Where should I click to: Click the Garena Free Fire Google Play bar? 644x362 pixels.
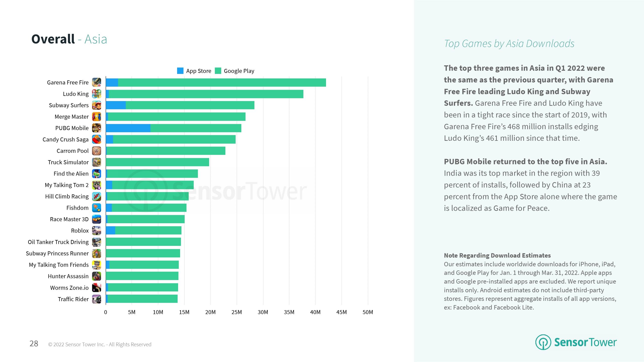point(222,82)
